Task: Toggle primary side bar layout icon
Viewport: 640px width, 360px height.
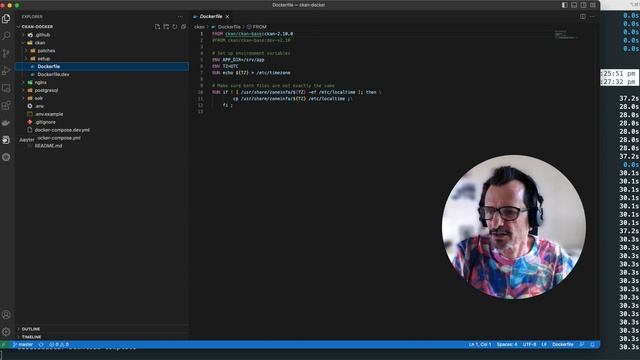Action: (x=564, y=5)
